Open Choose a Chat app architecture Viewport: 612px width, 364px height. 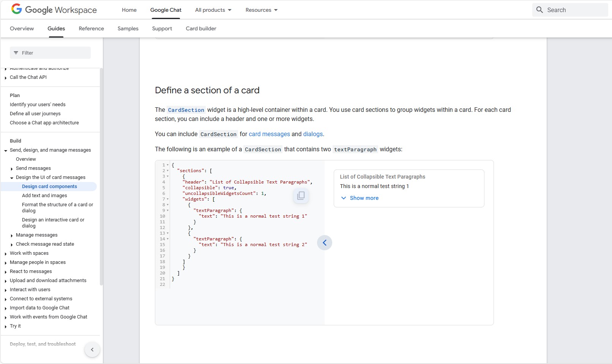pyautogui.click(x=44, y=122)
